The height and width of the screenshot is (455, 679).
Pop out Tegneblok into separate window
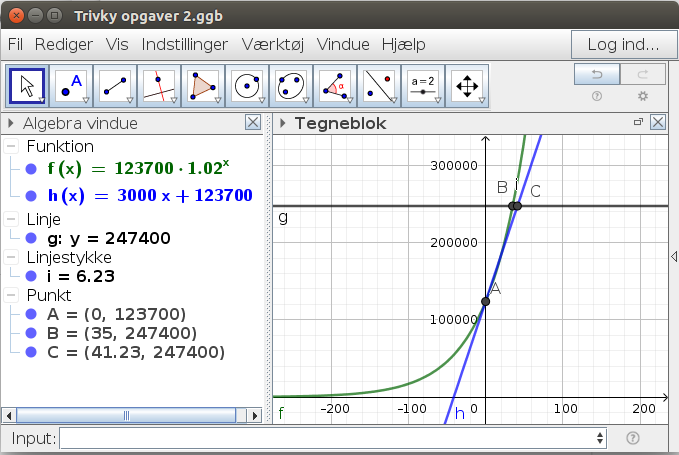coord(638,122)
